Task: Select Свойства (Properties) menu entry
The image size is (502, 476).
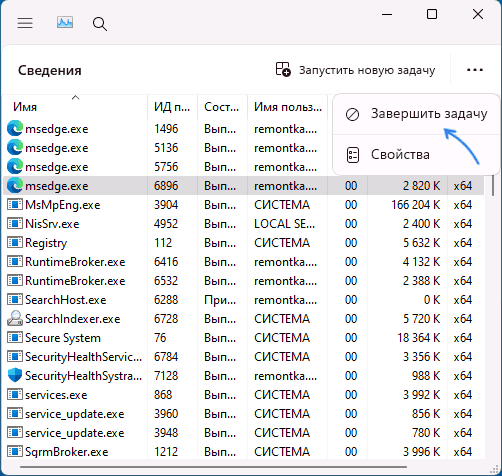Action: 416,155
